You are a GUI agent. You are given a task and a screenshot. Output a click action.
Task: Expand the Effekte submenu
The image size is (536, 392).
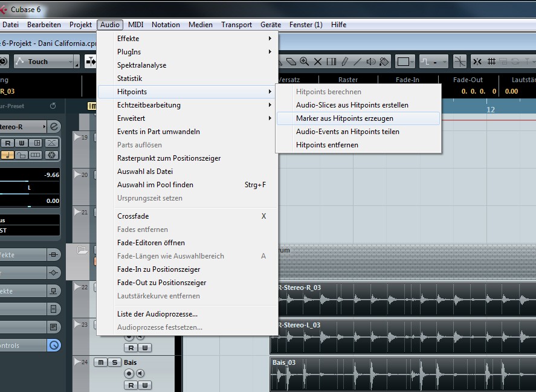(x=187, y=39)
